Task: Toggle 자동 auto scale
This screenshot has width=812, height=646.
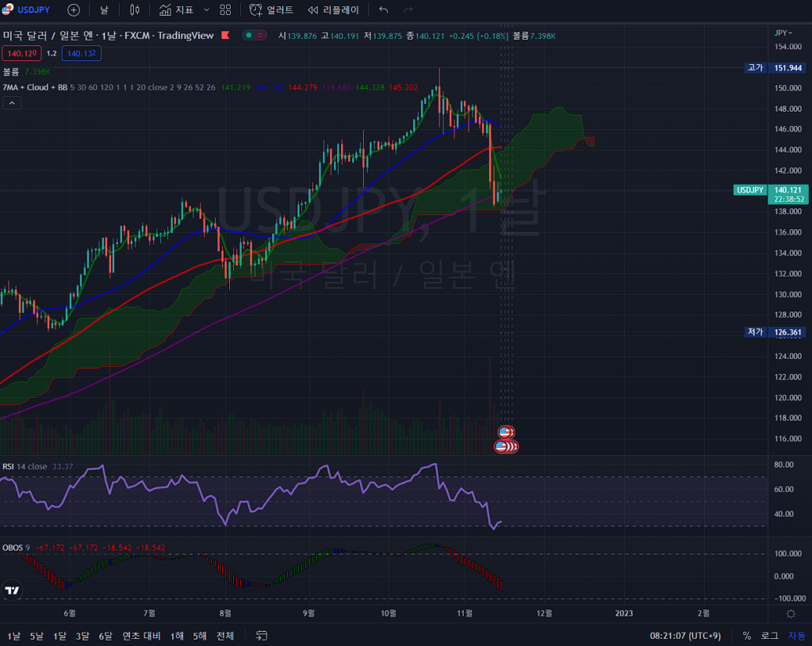Action: [x=796, y=636]
